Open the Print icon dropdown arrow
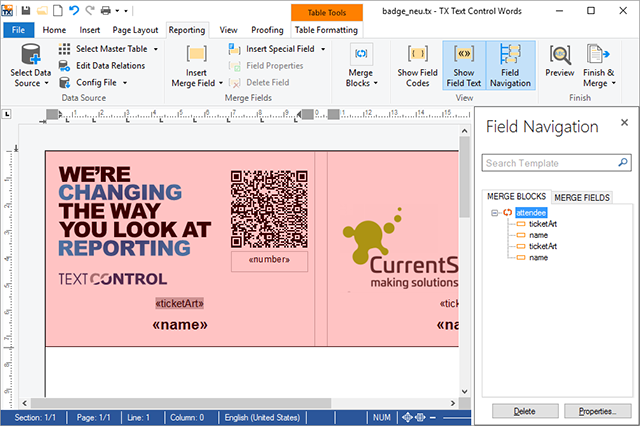Viewport: 640px width, 426px height. tap(117, 11)
